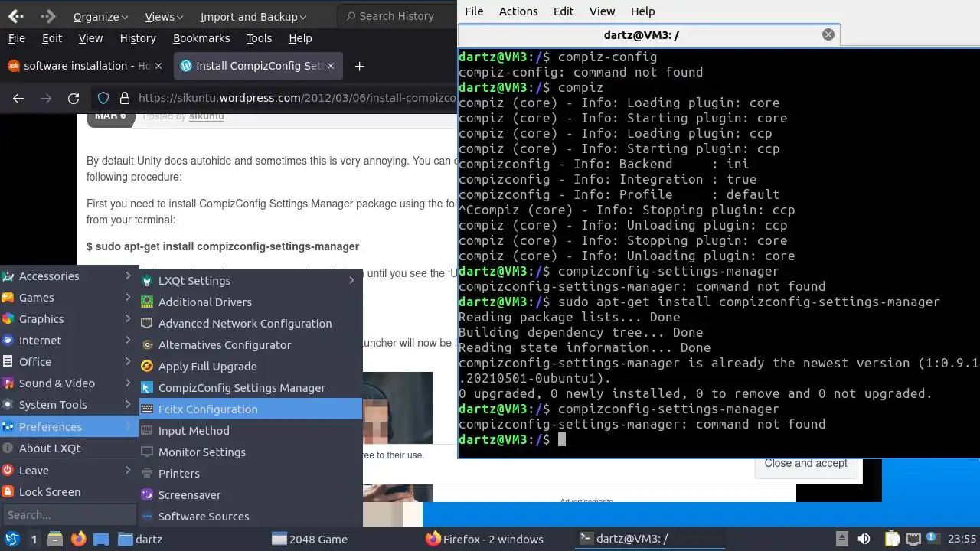The height and width of the screenshot is (551, 980).
Task: Start Apply Full Upgrade
Action: click(250, 367)
